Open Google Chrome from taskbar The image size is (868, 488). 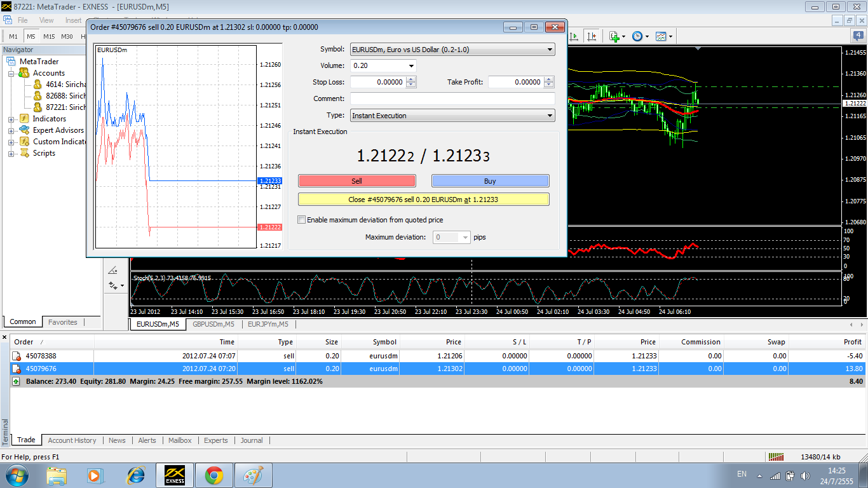(214, 475)
